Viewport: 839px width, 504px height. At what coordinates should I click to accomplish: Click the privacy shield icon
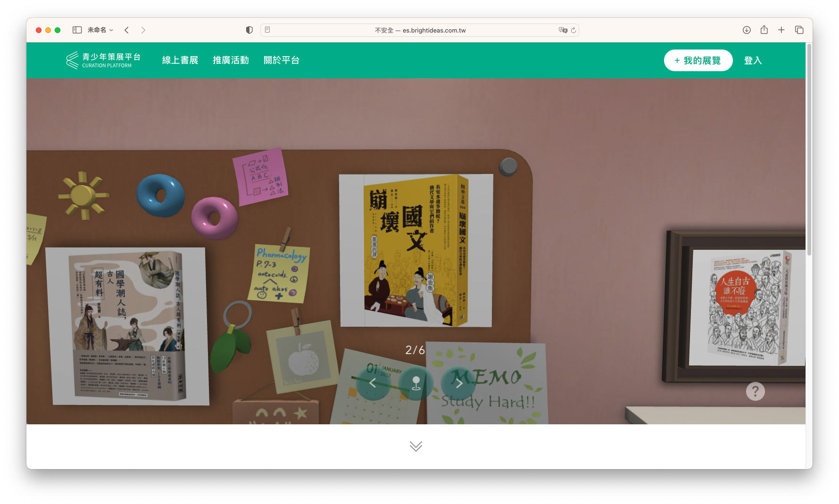click(x=249, y=30)
